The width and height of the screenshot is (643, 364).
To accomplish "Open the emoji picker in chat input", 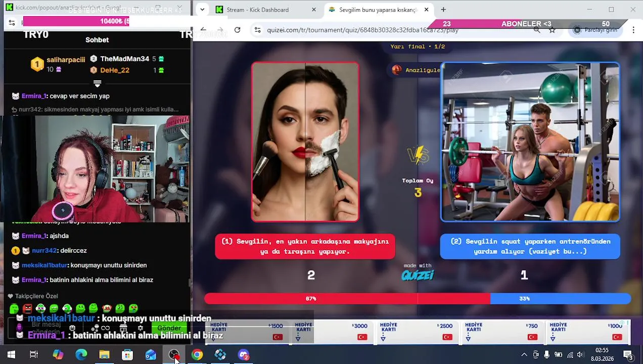I will point(72,328).
